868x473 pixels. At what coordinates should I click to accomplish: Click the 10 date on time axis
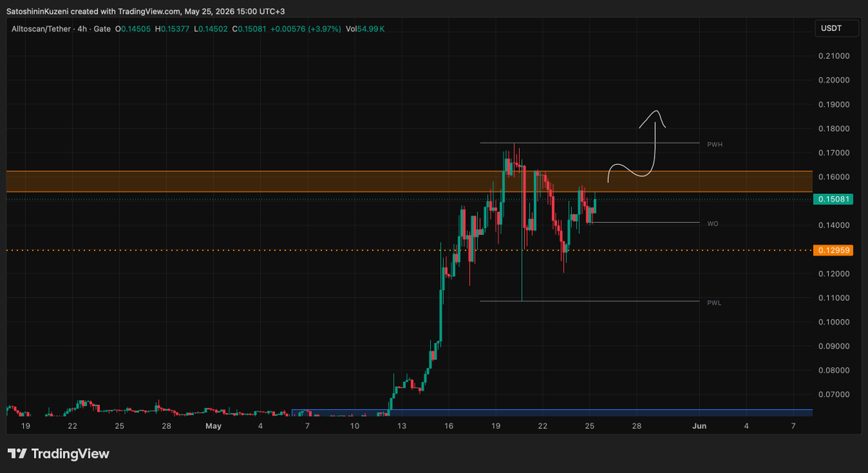coord(354,426)
